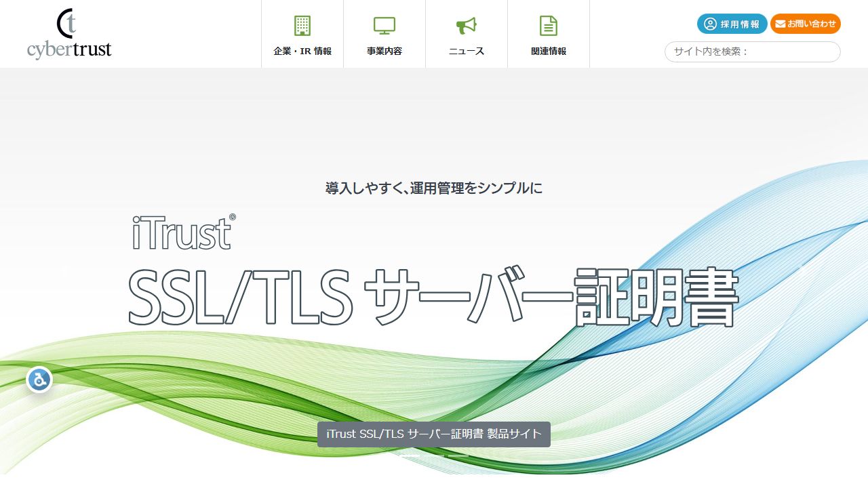Go to 採用情報 recruitment page

(732, 24)
